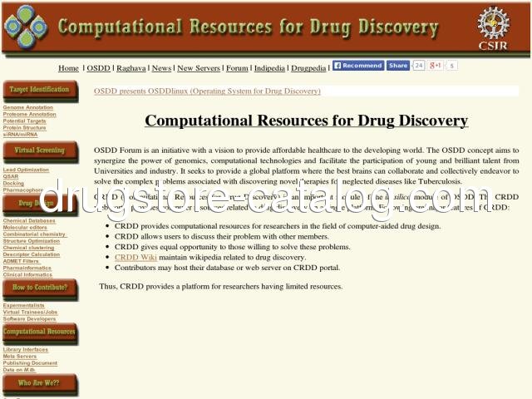This screenshot has width=532, height=399.
Task: Open the Indipedia navigation link
Action: pos(269,68)
